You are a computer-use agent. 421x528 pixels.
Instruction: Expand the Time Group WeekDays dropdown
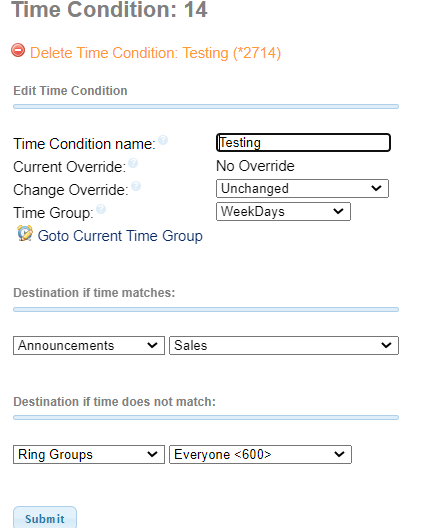click(x=283, y=211)
